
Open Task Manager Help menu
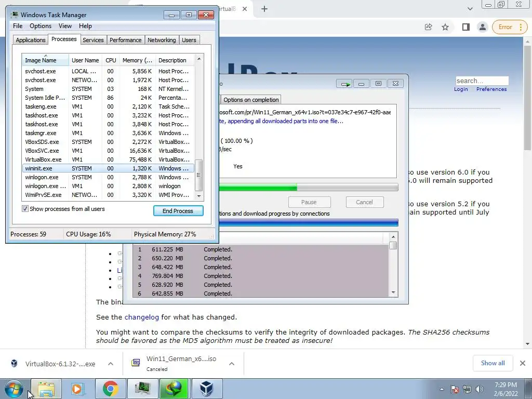click(x=85, y=26)
